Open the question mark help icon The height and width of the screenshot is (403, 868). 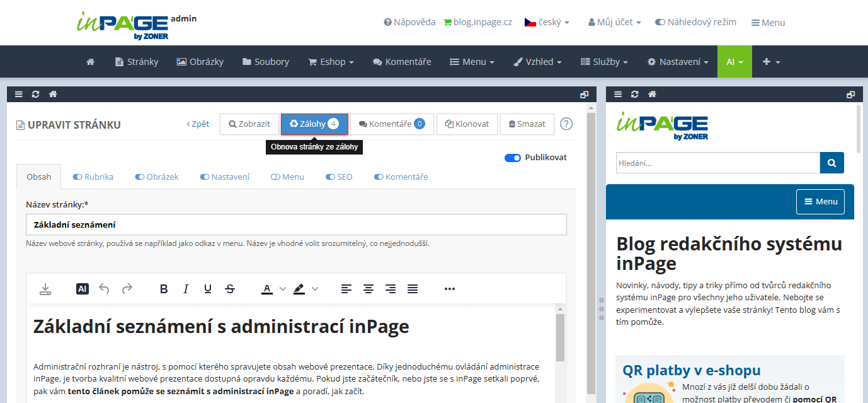pyautogui.click(x=566, y=124)
